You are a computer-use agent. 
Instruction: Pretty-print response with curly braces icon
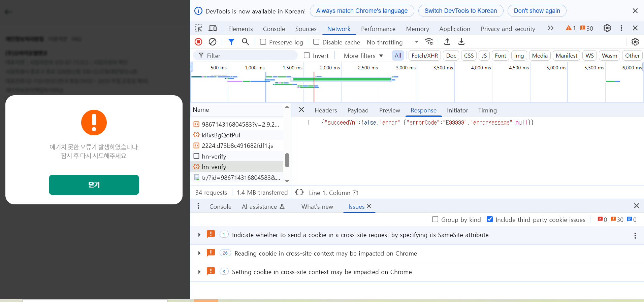pos(299,193)
